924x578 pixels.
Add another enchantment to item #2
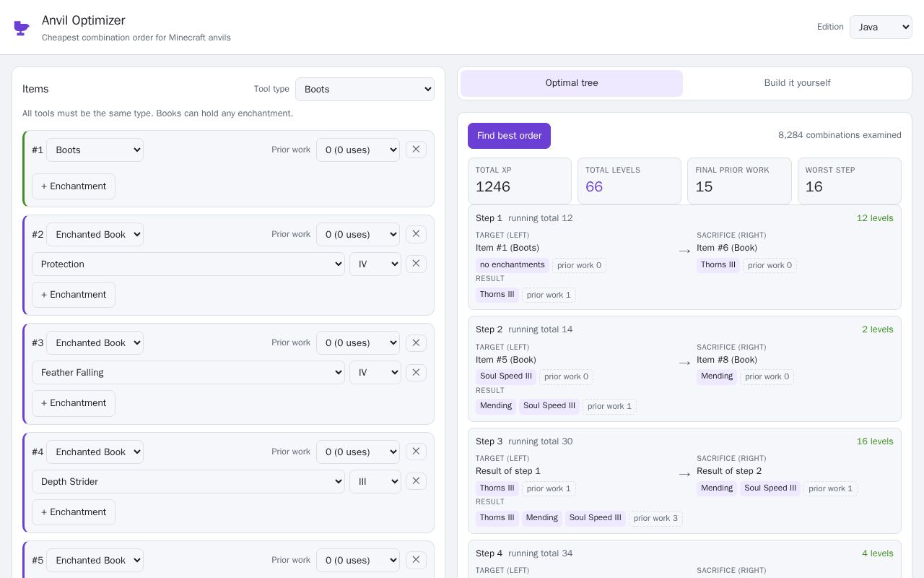[74, 295]
